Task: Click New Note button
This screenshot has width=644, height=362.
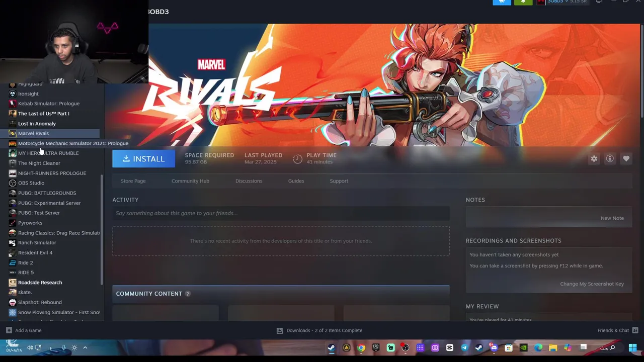Action: 612,218
